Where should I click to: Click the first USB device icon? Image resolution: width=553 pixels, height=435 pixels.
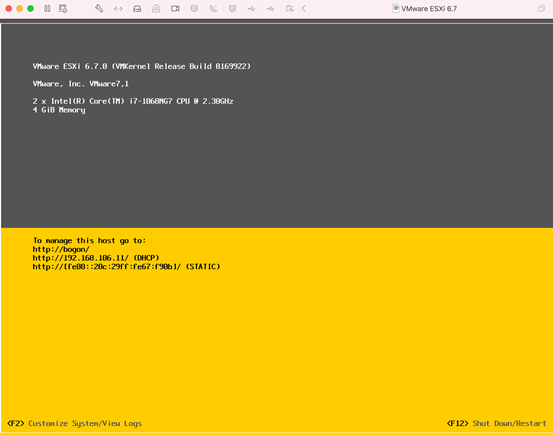pos(251,8)
